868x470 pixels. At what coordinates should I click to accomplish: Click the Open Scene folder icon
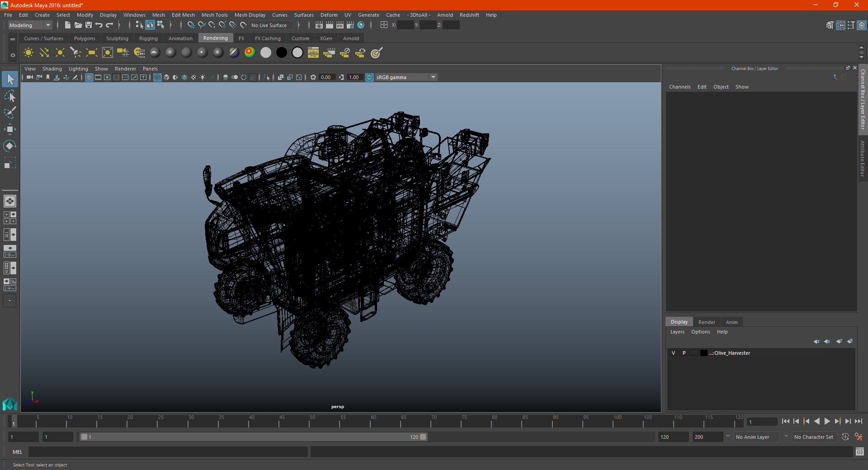78,25
